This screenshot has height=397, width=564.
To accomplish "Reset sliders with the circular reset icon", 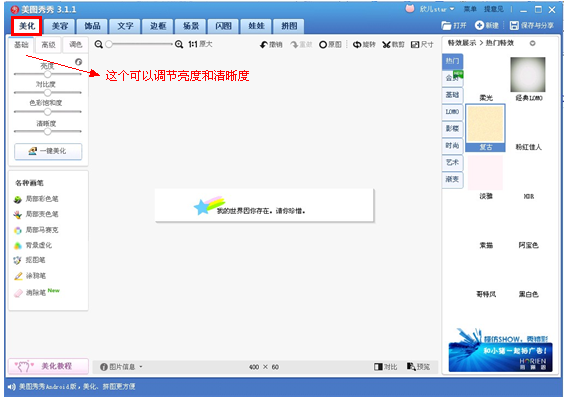I will pyautogui.click(x=78, y=61).
